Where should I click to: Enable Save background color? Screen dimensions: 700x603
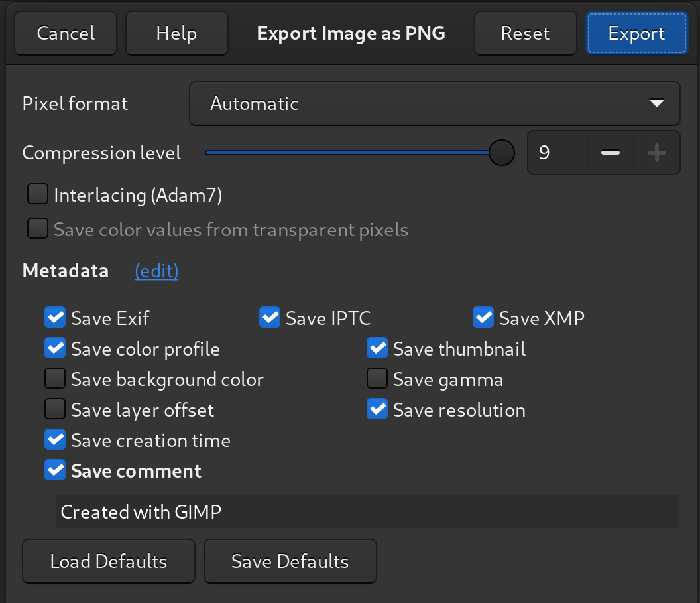tap(55, 378)
